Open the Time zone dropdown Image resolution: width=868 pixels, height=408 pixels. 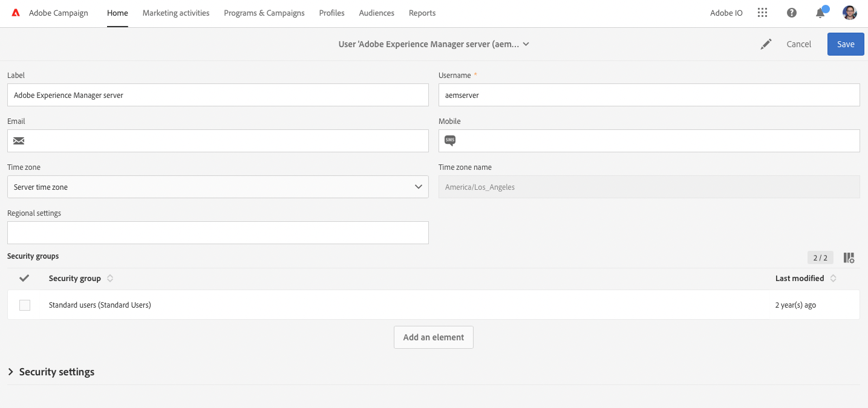218,187
